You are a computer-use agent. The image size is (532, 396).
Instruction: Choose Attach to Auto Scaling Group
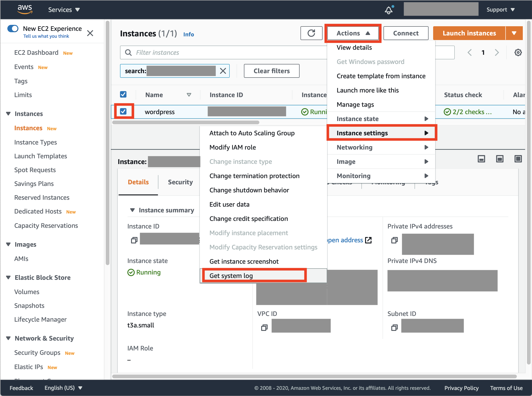263,133
